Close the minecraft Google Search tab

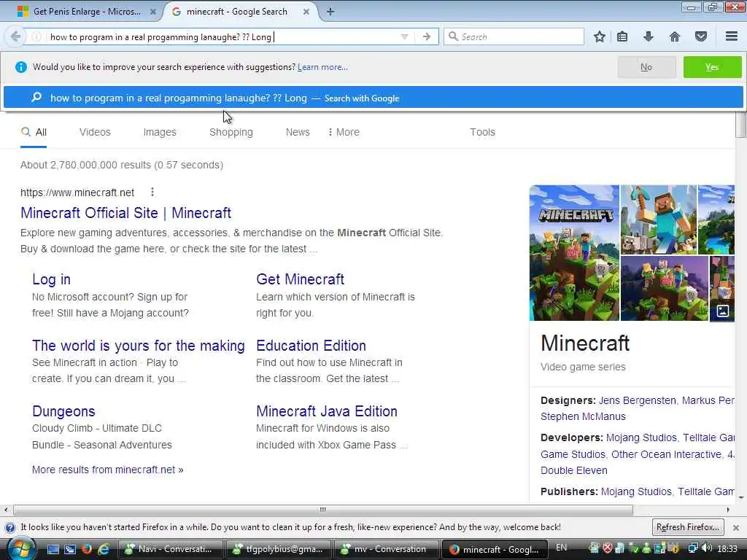[306, 12]
